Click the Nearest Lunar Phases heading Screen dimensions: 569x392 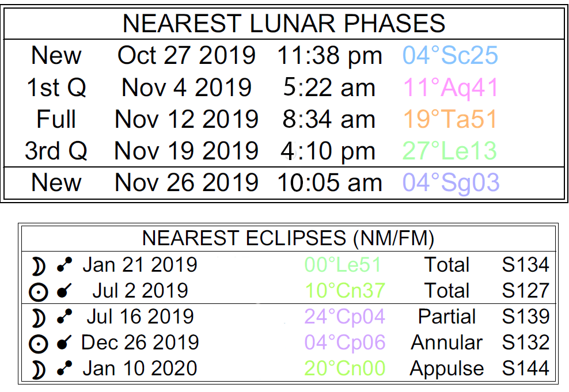coord(284,24)
